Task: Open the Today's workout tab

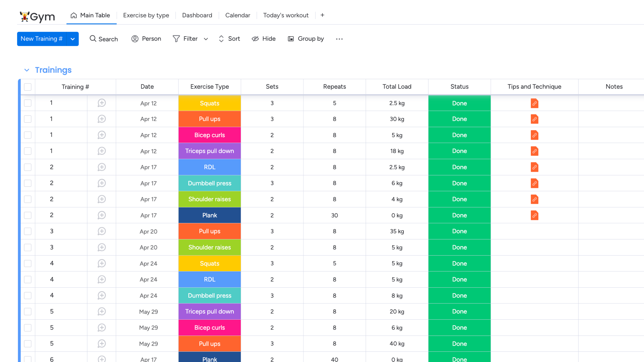Action: coord(286,15)
